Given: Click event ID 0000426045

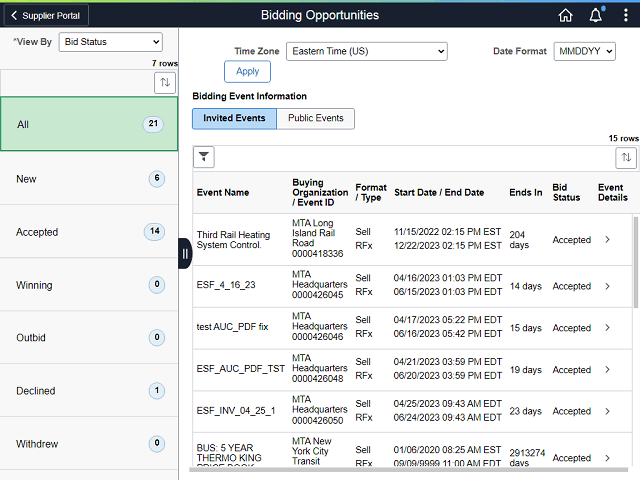Looking at the screenshot, I should tap(318, 295).
